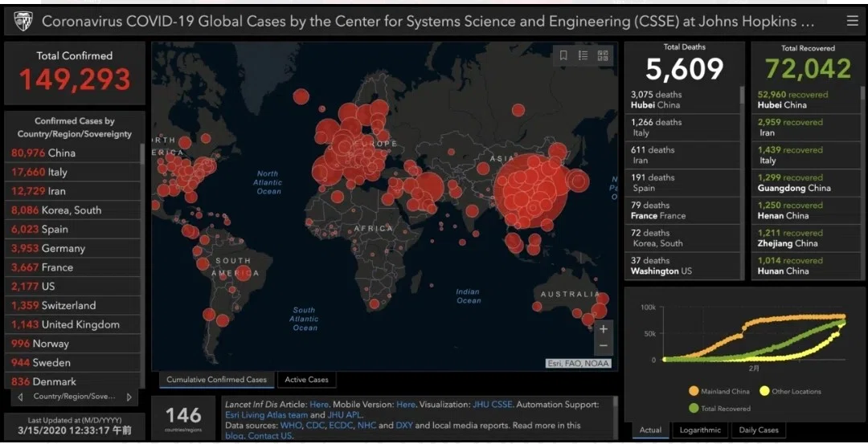
Task: Open the legend list icon on the map
Action: click(x=583, y=55)
